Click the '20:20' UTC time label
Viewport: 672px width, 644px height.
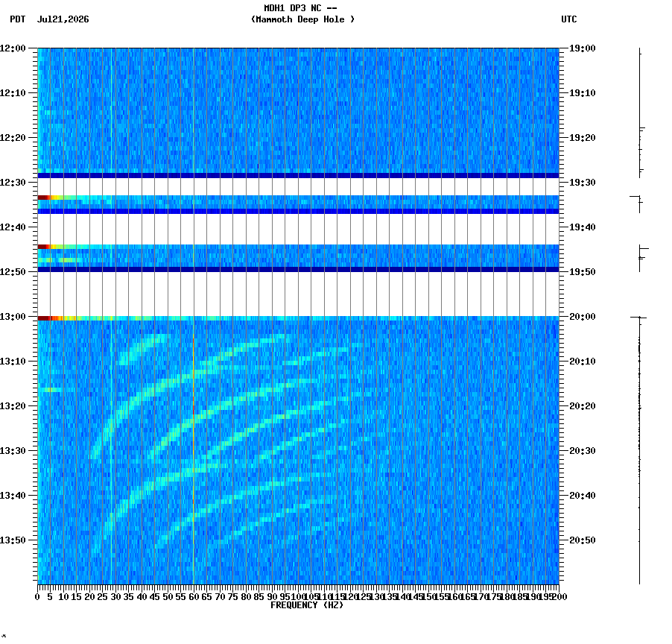pyautogui.click(x=583, y=406)
